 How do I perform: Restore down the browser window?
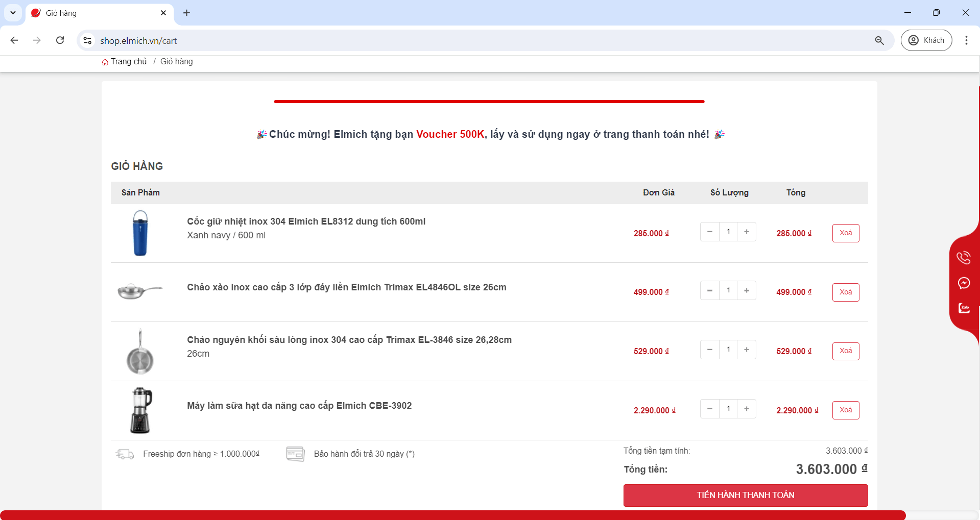click(x=936, y=13)
